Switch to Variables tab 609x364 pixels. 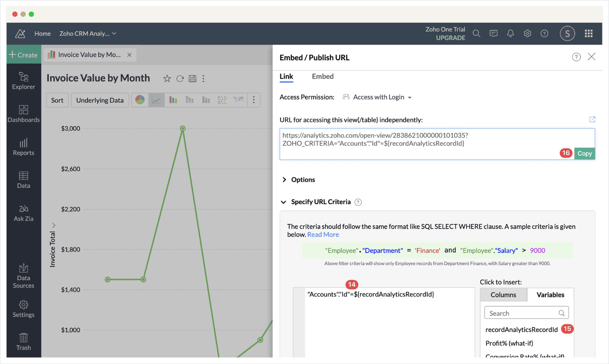(x=550, y=295)
